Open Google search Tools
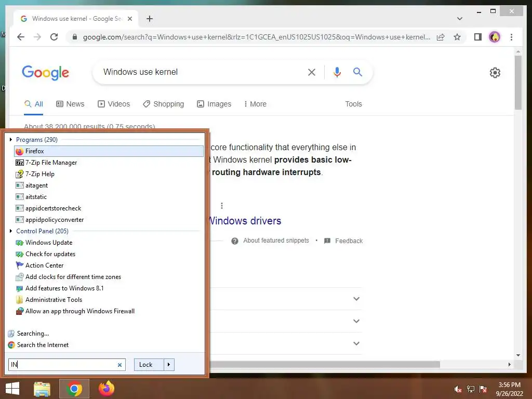The width and height of the screenshot is (532, 399). tap(353, 104)
